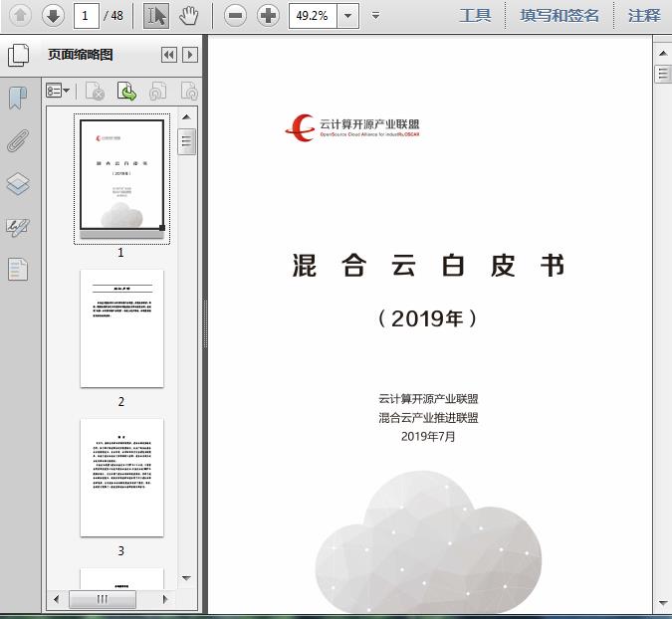Go to next page arrow button
672x619 pixels.
[x=53, y=16]
